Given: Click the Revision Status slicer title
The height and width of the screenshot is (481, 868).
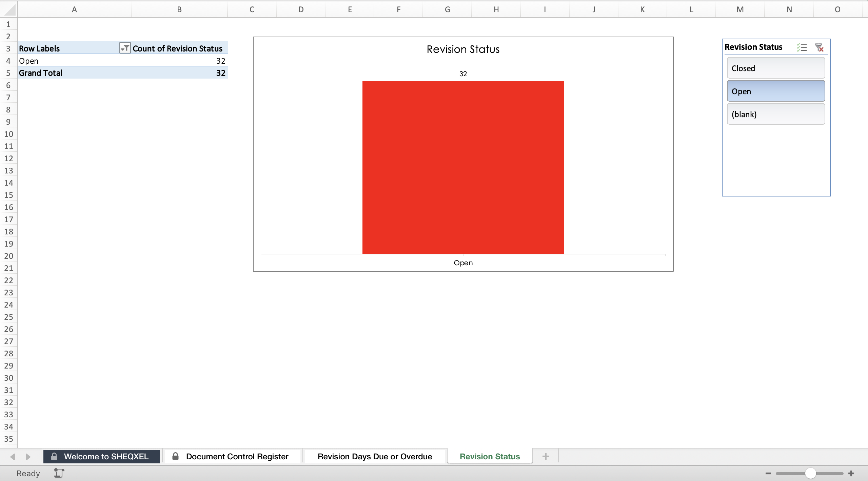Looking at the screenshot, I should (x=753, y=47).
